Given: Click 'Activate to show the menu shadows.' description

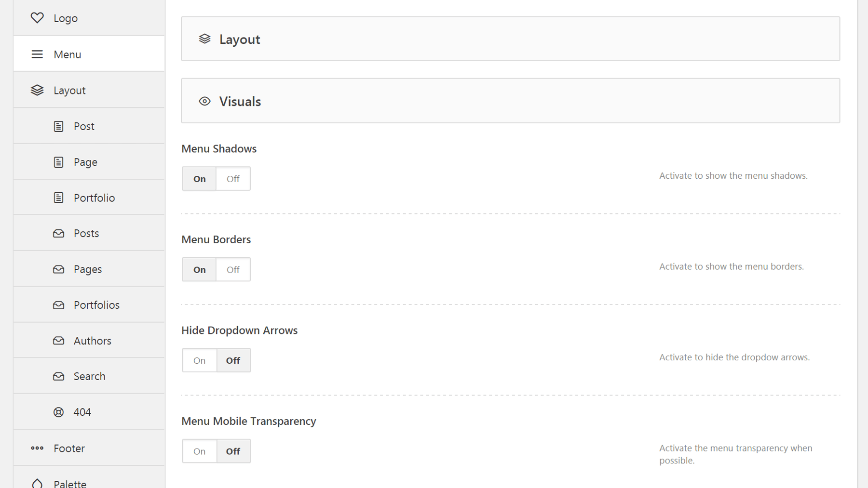Looking at the screenshot, I should coord(733,176).
